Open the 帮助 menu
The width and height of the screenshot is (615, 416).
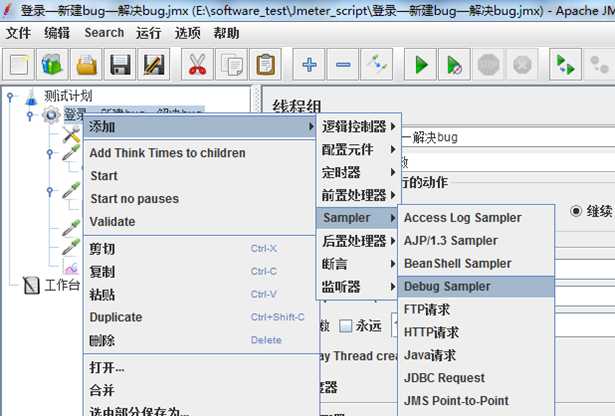tap(226, 33)
